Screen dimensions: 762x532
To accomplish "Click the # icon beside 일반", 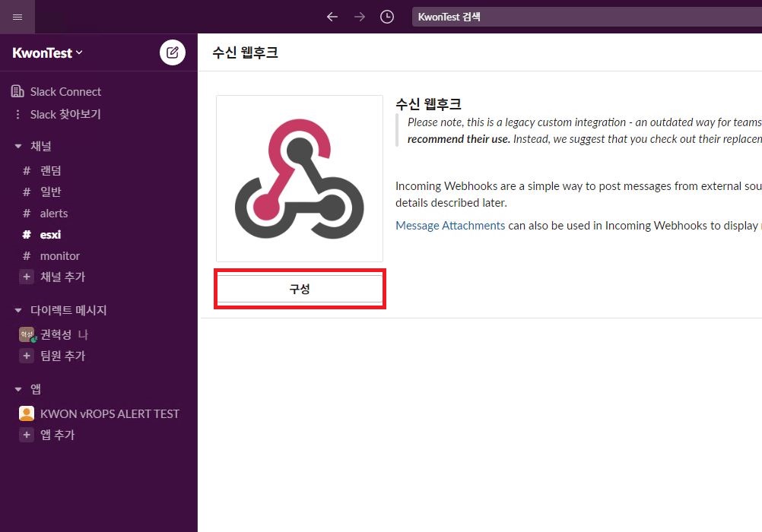I will pos(27,192).
